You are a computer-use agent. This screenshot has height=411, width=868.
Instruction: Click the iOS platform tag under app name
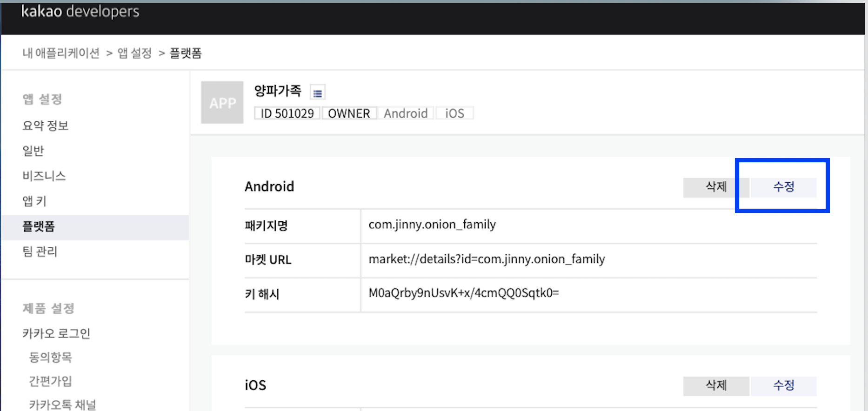(454, 113)
